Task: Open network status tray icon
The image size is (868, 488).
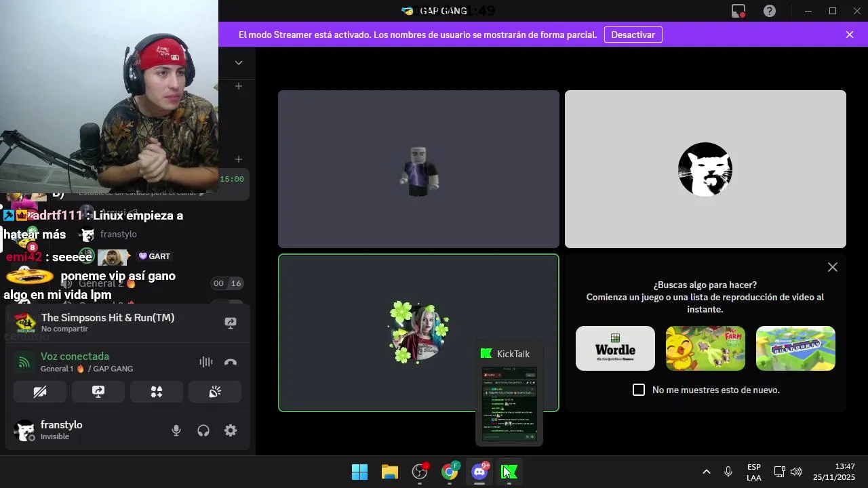Action: (x=779, y=472)
